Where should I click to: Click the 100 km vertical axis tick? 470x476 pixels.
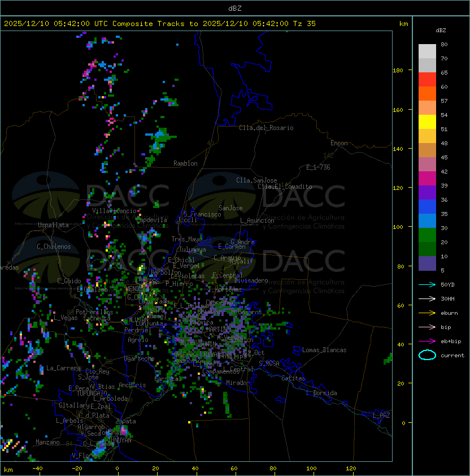click(398, 227)
